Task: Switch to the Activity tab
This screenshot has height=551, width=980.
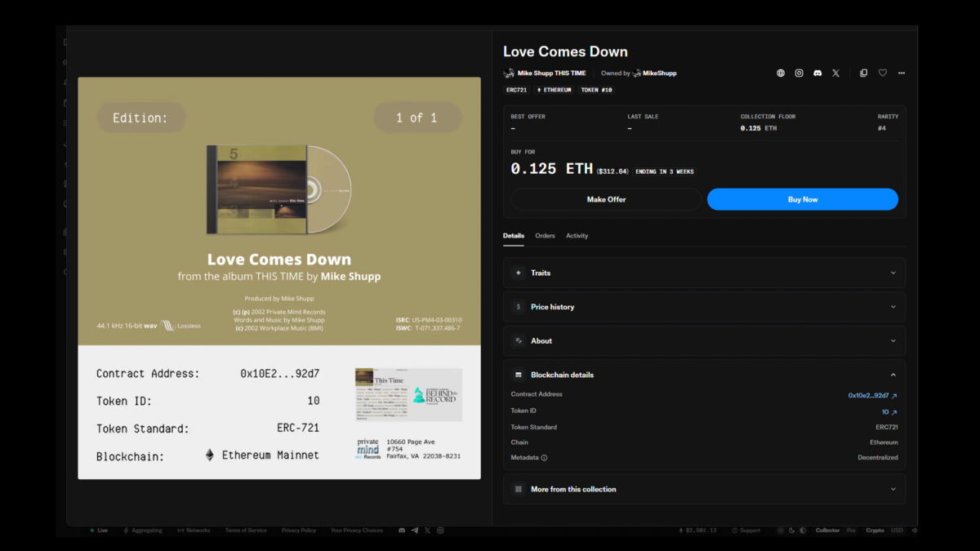Action: (x=577, y=236)
